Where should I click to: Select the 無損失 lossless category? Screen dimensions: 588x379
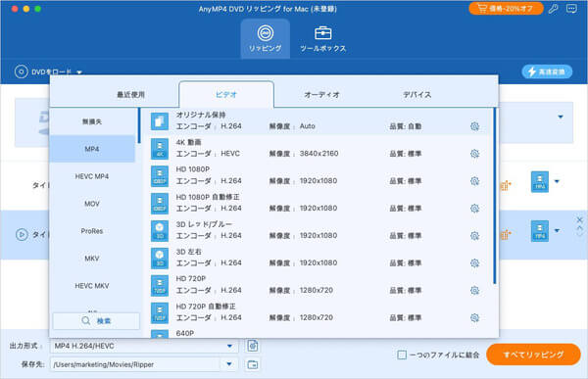click(x=92, y=121)
